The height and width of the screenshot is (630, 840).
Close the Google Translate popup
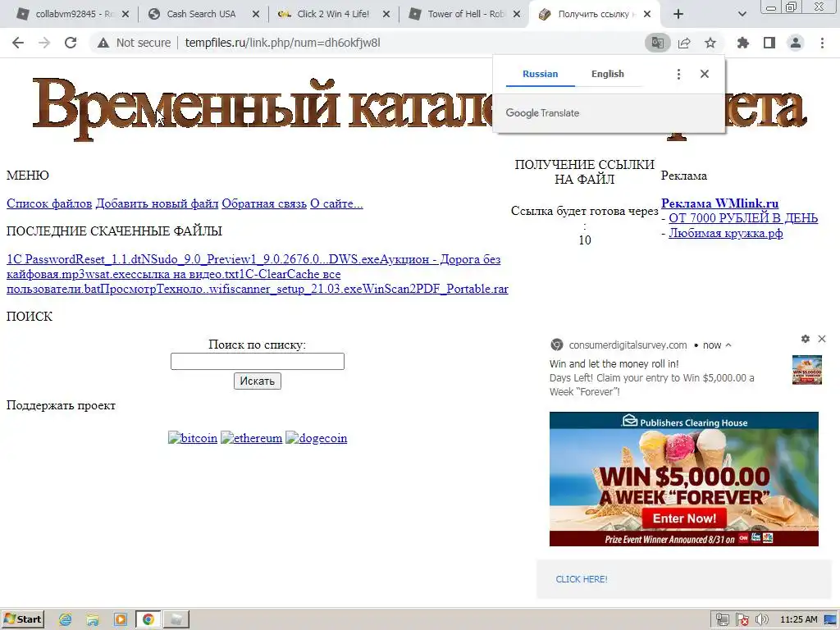[705, 74]
